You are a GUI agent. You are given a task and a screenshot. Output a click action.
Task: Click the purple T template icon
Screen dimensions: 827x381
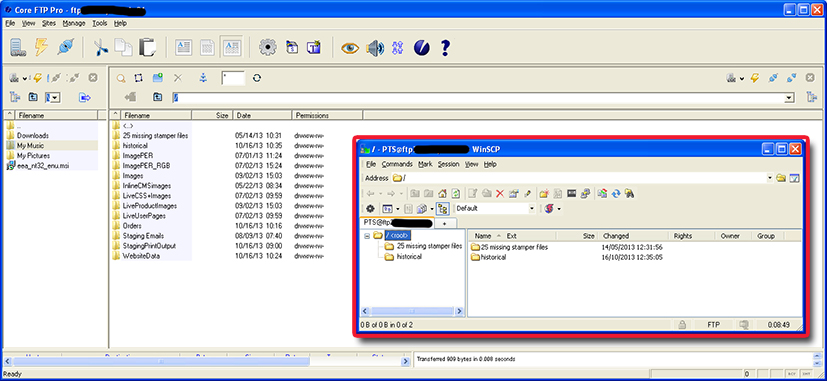point(314,47)
